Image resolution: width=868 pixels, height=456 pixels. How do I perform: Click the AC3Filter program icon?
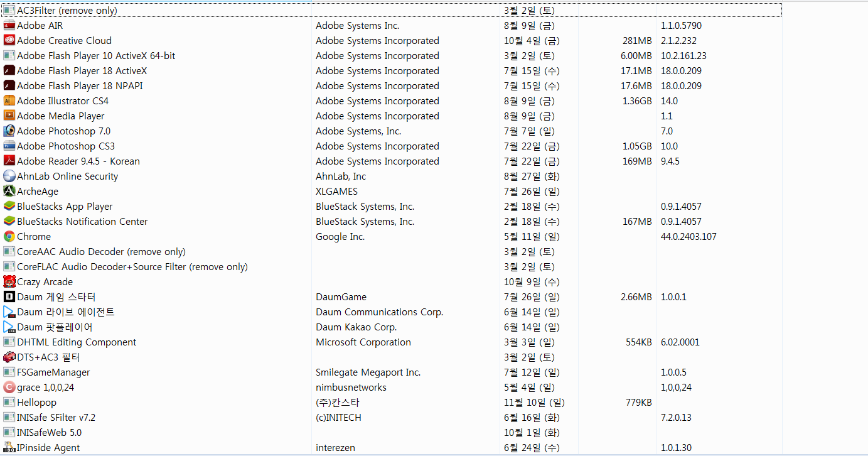pos(9,11)
